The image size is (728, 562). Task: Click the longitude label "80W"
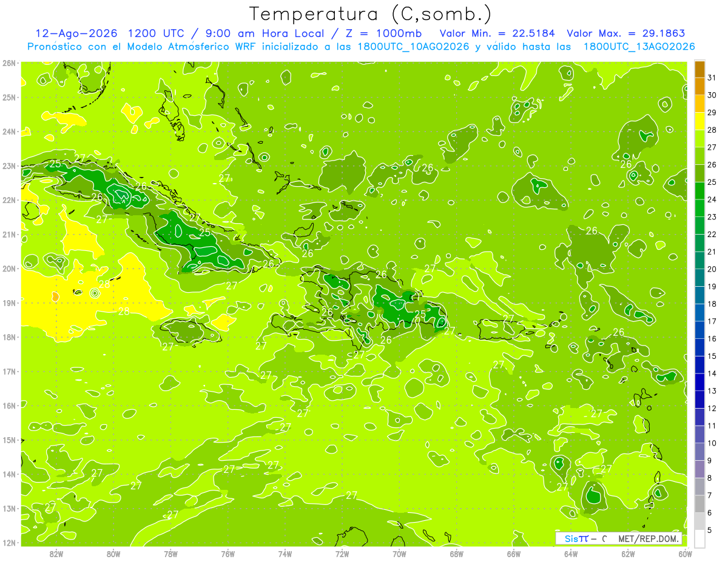point(113,554)
